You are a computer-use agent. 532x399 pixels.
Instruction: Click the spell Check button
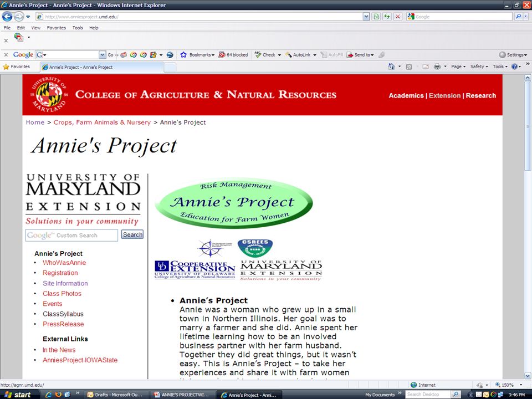pyautogui.click(x=265, y=55)
